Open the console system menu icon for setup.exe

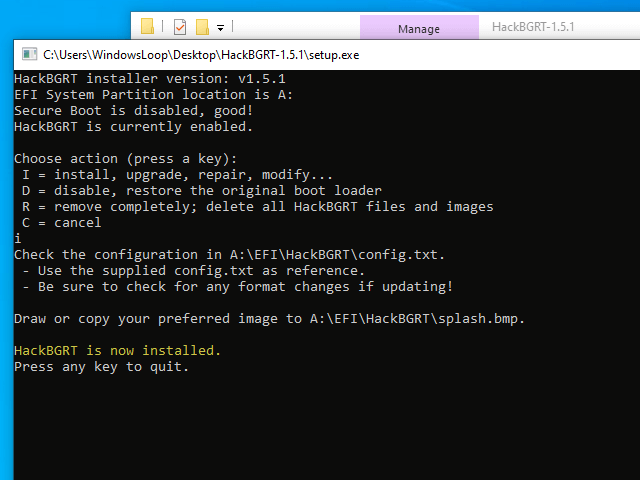pyautogui.click(x=29, y=54)
